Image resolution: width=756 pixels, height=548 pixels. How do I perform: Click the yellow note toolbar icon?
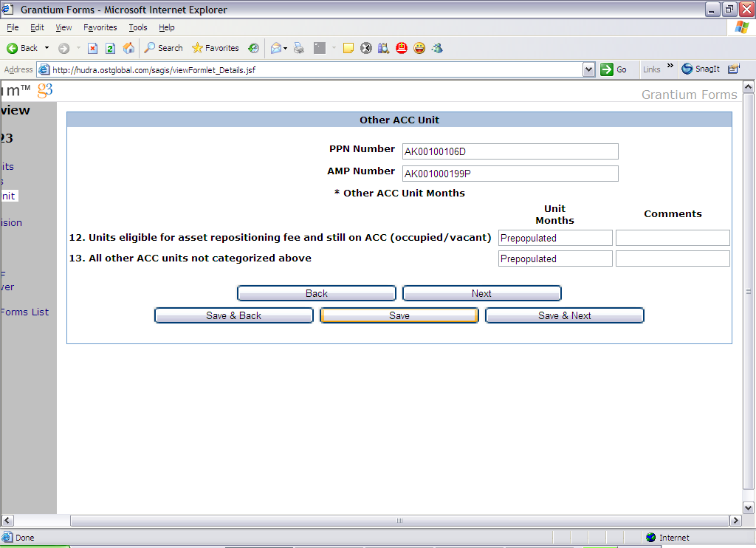(348, 48)
